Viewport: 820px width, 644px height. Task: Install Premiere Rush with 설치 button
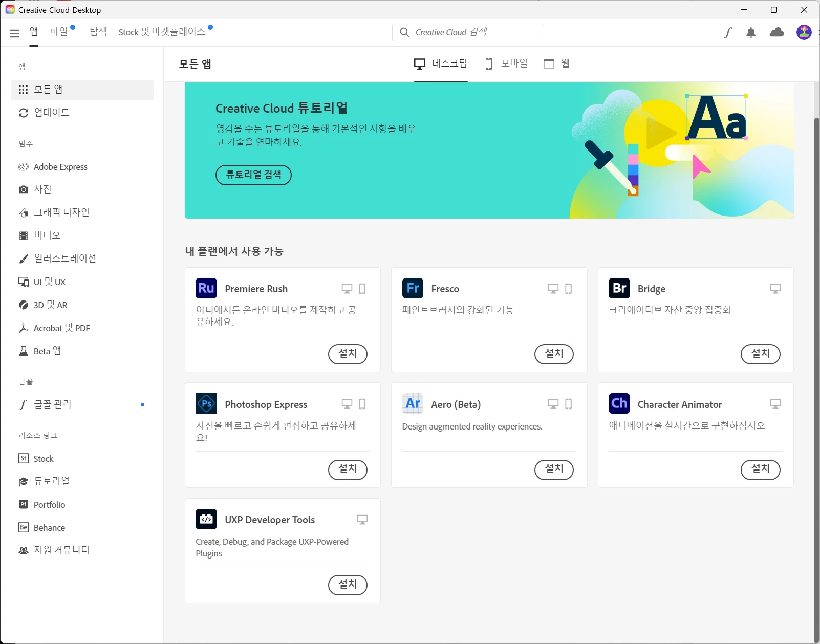pyautogui.click(x=348, y=354)
